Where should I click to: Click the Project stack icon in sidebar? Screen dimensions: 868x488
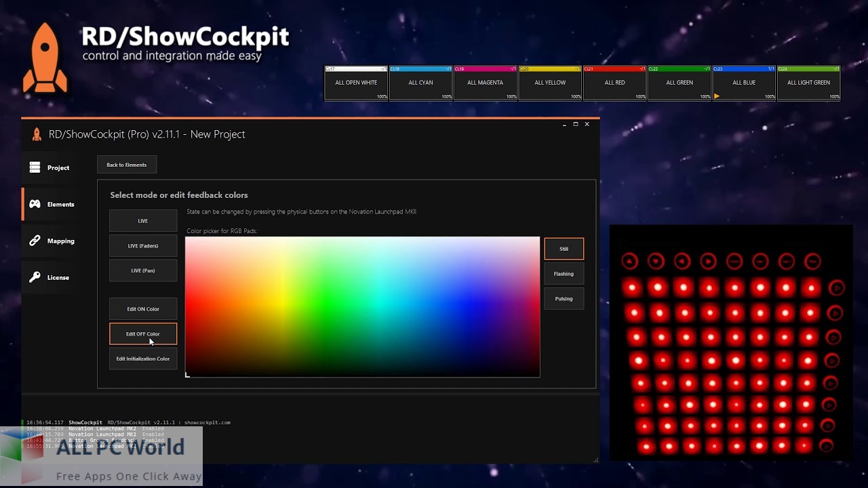click(35, 167)
